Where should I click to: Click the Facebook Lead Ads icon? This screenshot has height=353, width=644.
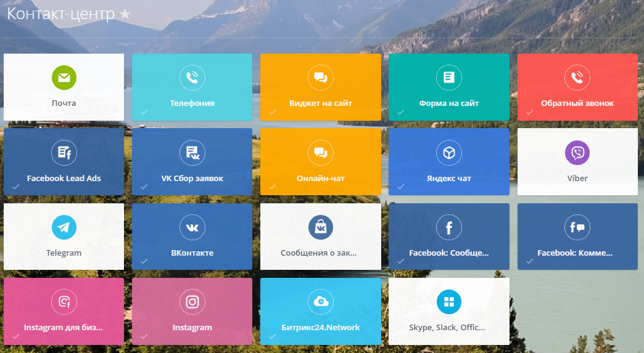(x=64, y=153)
